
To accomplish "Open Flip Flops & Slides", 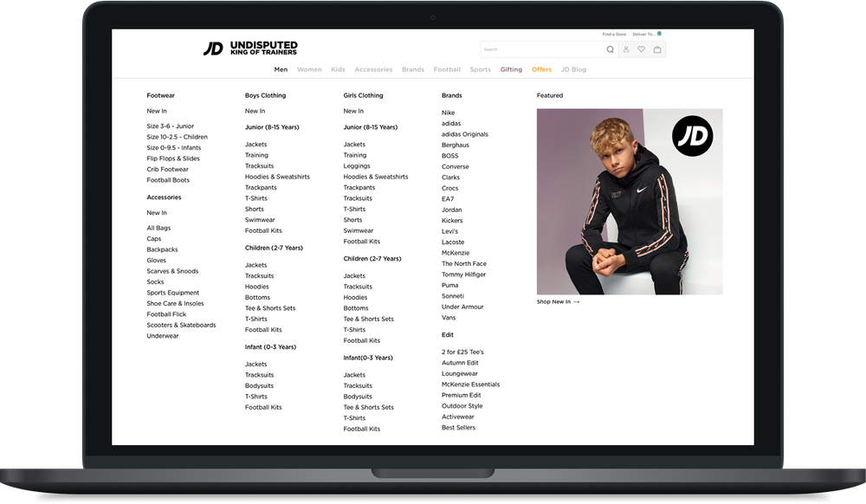I will click(x=173, y=158).
